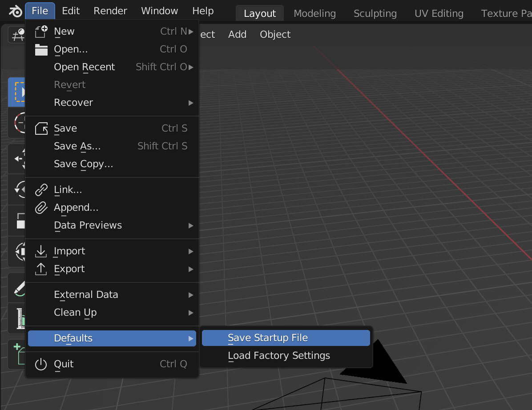
Task: Open the Defaults submenu
Action: pos(112,338)
